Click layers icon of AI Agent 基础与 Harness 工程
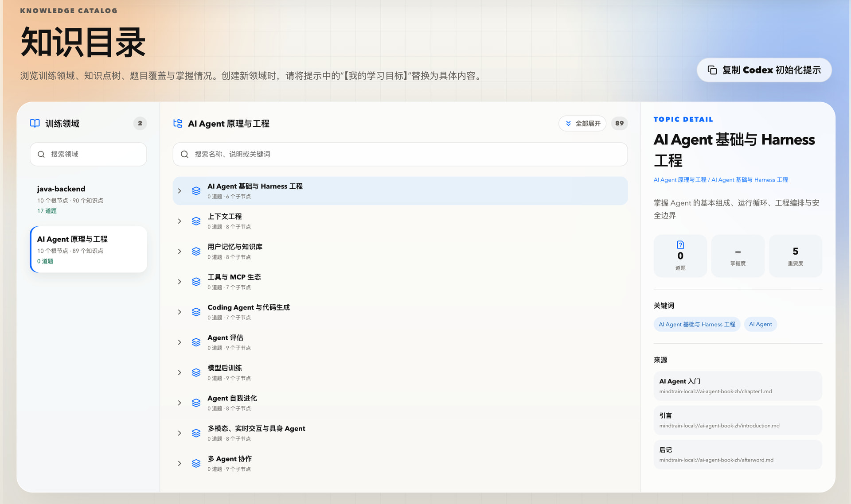Viewport: 851px width, 504px height. tap(196, 191)
